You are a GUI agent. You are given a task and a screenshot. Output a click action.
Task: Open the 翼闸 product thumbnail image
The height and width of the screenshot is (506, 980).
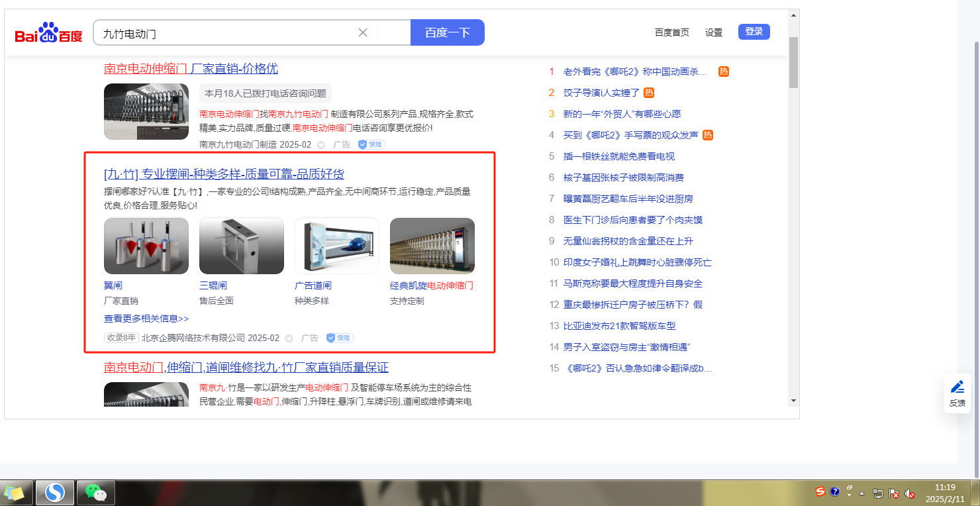pos(146,246)
